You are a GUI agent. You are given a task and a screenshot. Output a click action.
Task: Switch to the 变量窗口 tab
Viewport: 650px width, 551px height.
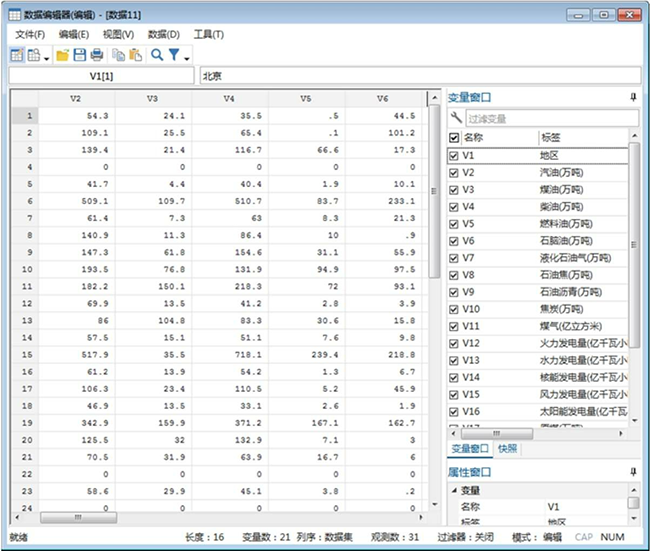[x=470, y=449]
